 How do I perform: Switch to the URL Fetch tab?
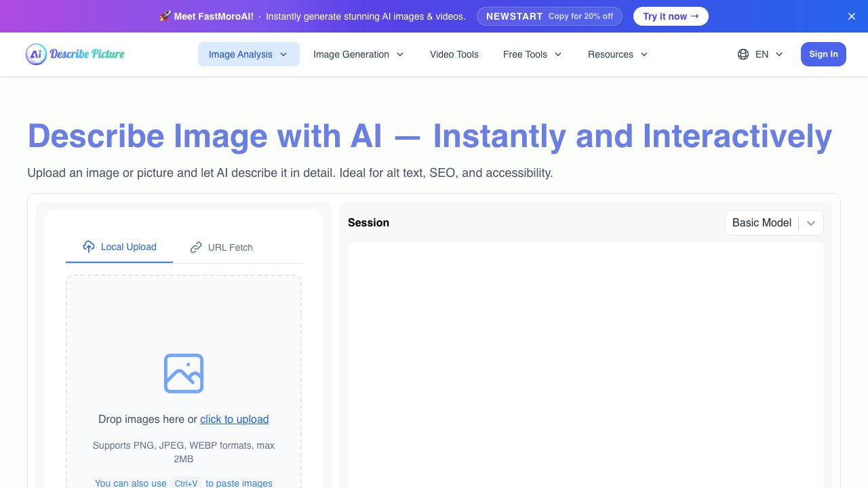coord(222,247)
